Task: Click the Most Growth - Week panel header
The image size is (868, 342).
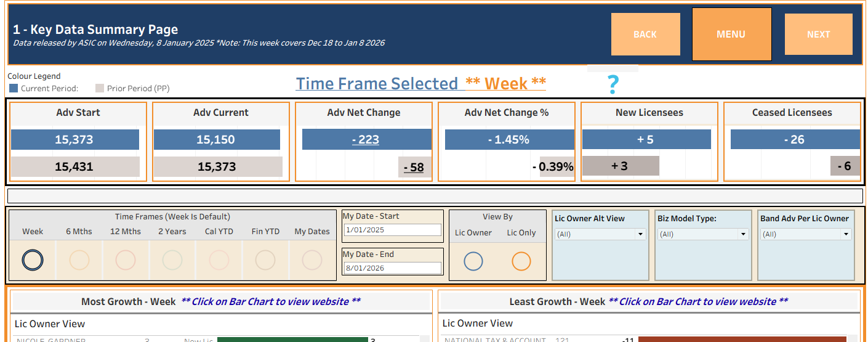Action: coord(220,301)
